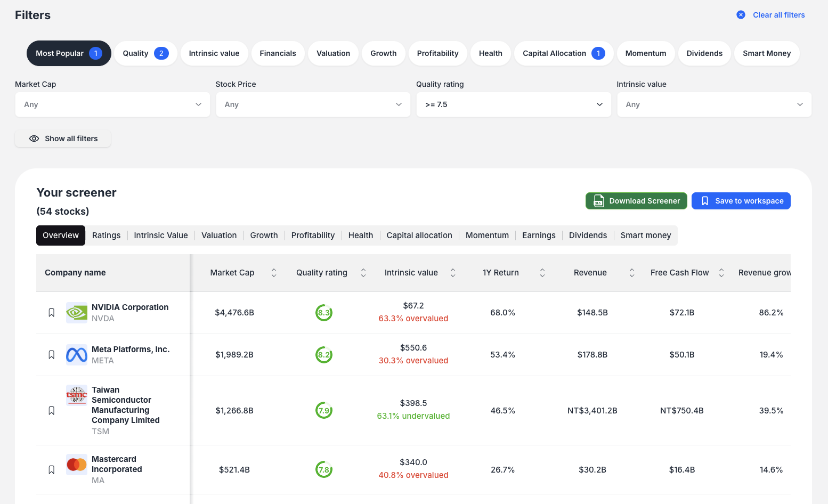Click the Clear all filters X icon
Image resolution: width=828 pixels, height=504 pixels.
click(x=741, y=15)
